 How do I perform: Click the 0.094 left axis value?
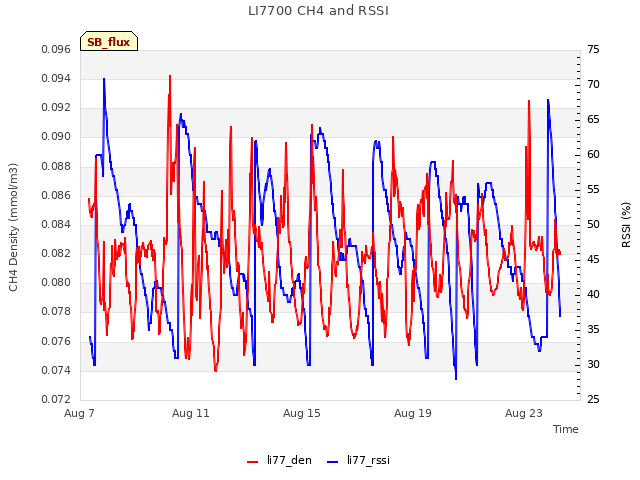coord(56,78)
